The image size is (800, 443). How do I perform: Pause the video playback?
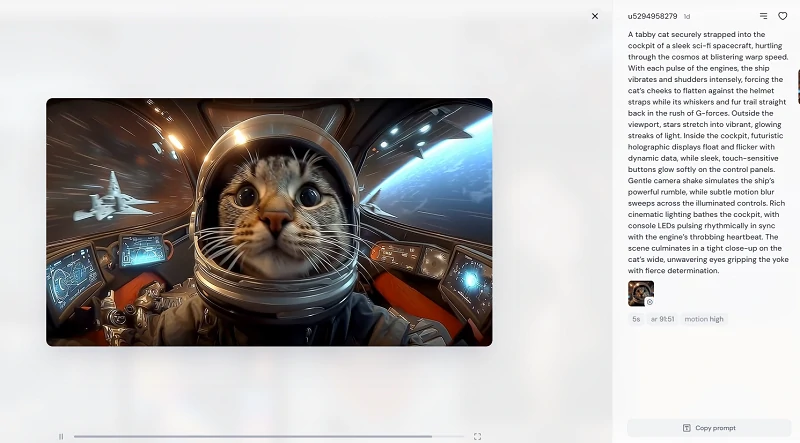[61, 436]
